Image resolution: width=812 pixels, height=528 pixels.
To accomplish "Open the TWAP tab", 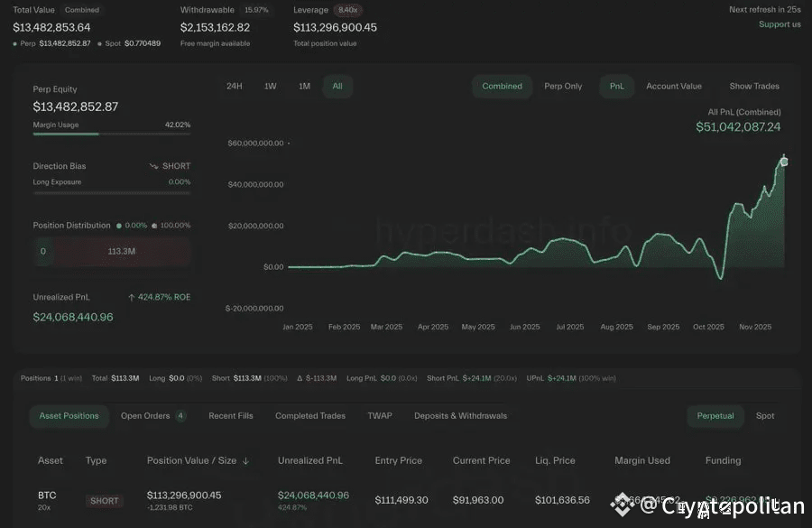I will [x=379, y=416].
